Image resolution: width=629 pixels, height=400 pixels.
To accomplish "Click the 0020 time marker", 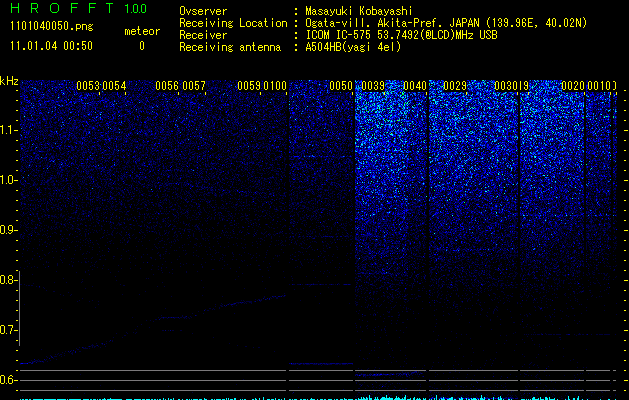I will [x=572, y=86].
